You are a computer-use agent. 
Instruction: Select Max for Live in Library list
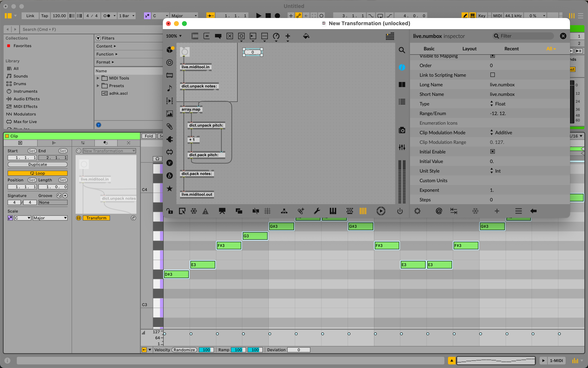[25, 122]
